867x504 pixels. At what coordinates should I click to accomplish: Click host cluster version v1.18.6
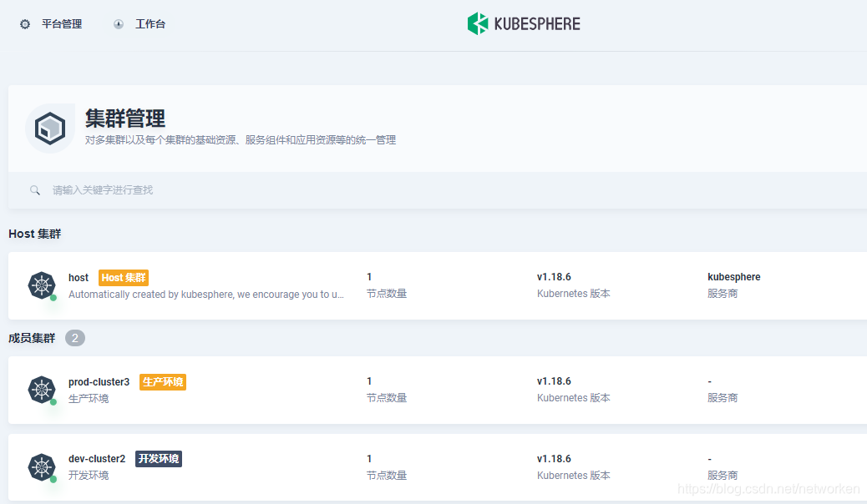pyautogui.click(x=554, y=277)
